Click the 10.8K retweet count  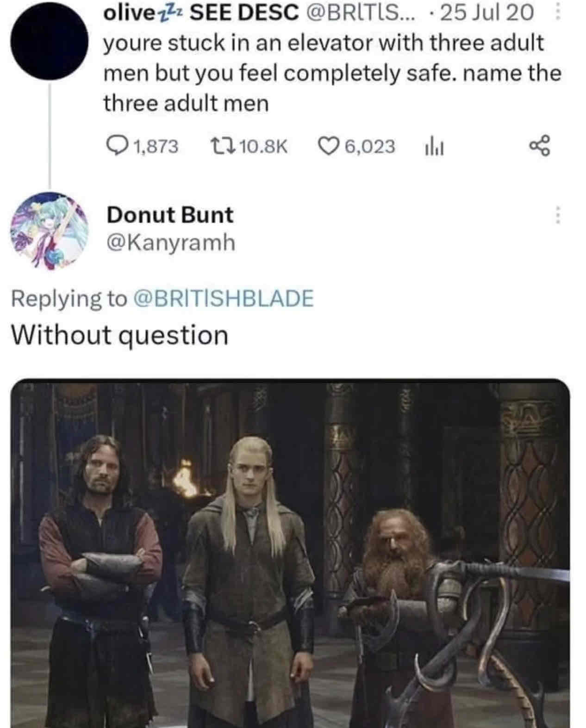point(265,147)
